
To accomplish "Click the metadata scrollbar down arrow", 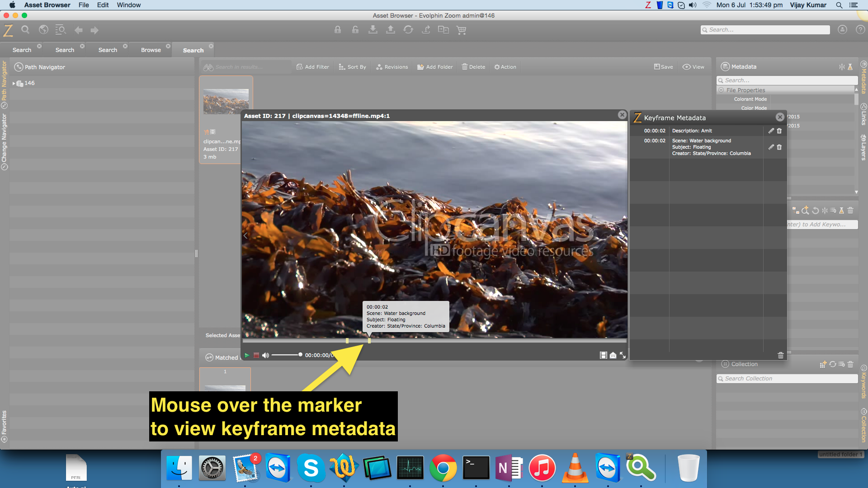I will [856, 192].
